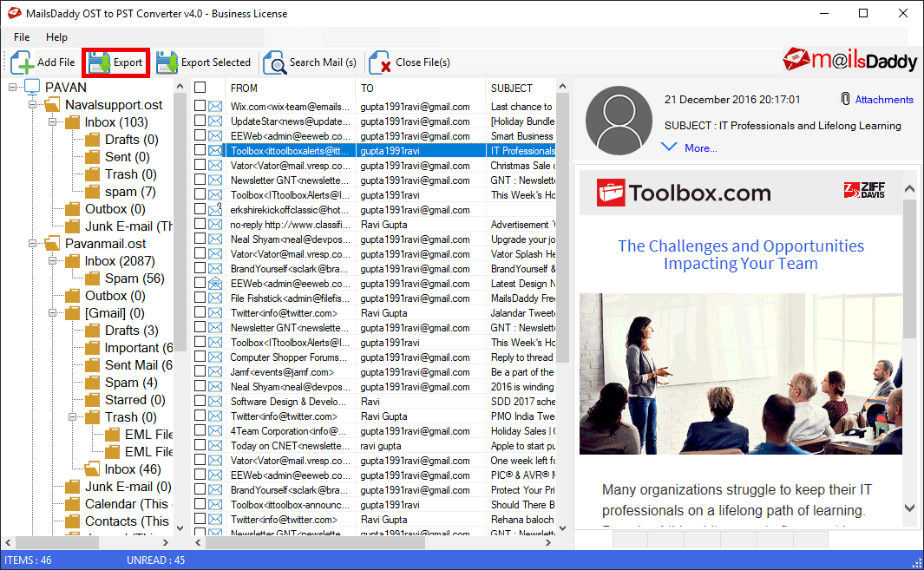The image size is (924, 570).
Task: Open the Attachments link
Action: click(884, 100)
